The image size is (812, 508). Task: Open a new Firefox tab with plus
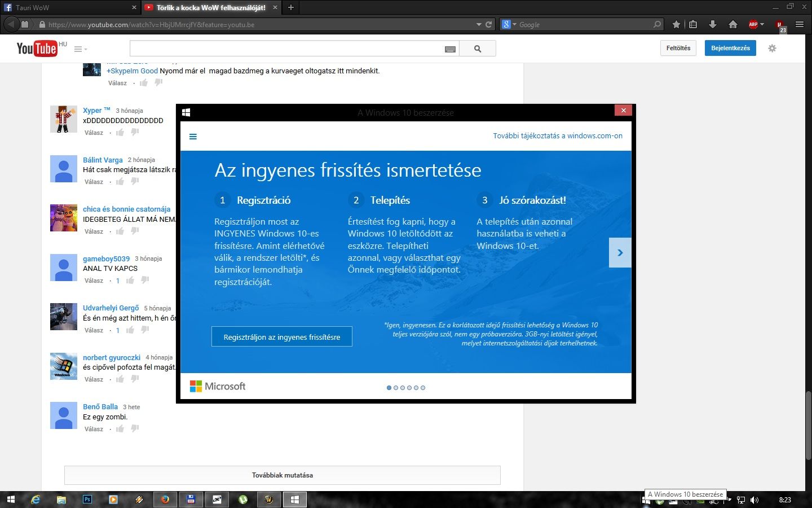(291, 7)
